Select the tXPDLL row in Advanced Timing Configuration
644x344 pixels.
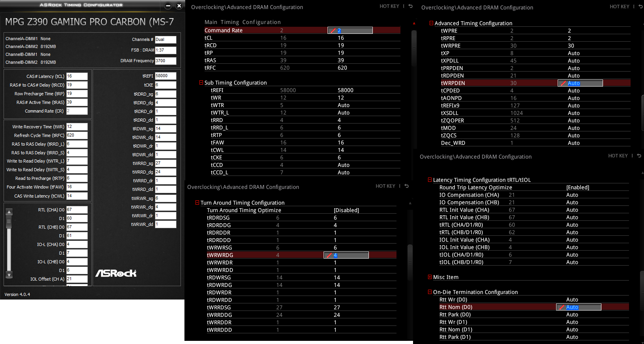[x=536, y=61]
